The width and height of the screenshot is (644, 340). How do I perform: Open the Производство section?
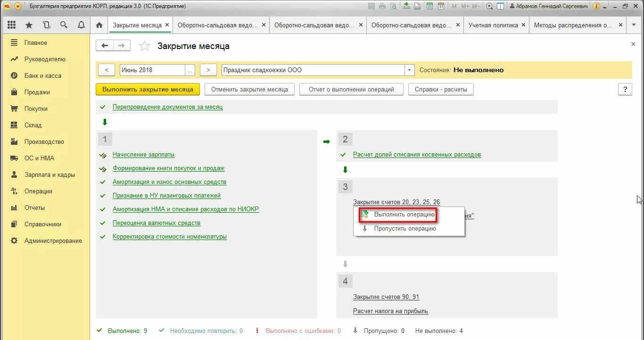click(x=45, y=142)
